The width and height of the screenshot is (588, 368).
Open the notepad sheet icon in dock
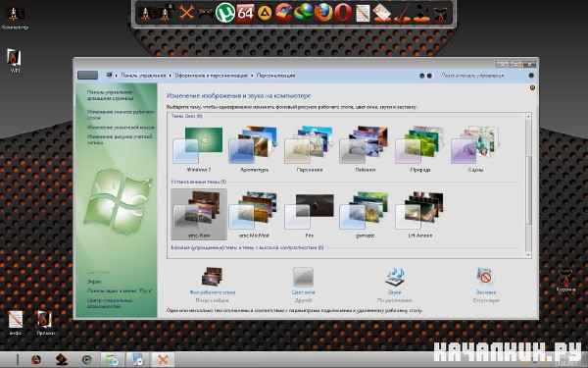[363, 14]
